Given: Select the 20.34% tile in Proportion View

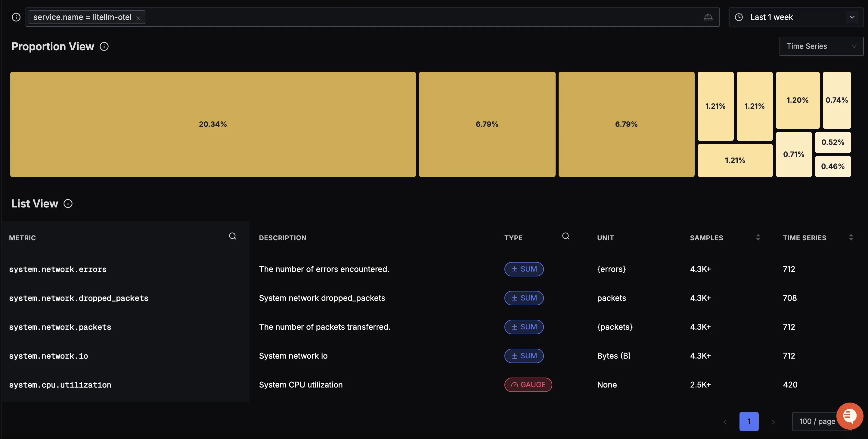Looking at the screenshot, I should pyautogui.click(x=212, y=124).
